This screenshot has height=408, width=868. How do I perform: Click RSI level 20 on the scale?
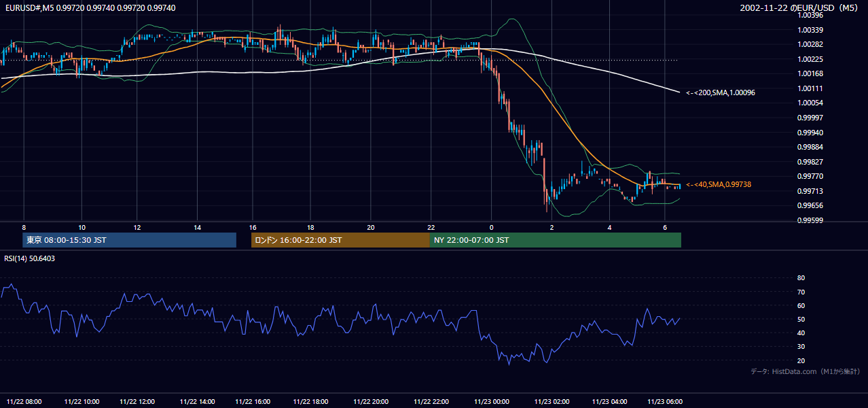click(x=801, y=360)
